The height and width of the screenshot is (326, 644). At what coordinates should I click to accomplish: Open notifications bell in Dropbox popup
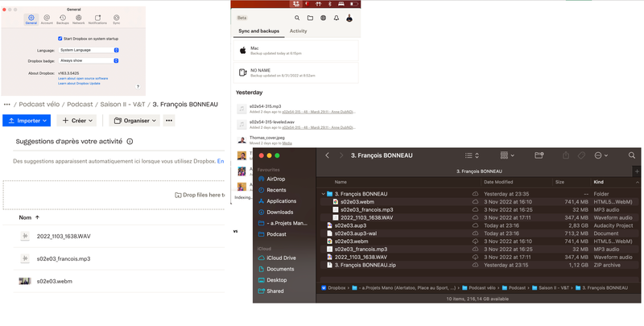(336, 18)
